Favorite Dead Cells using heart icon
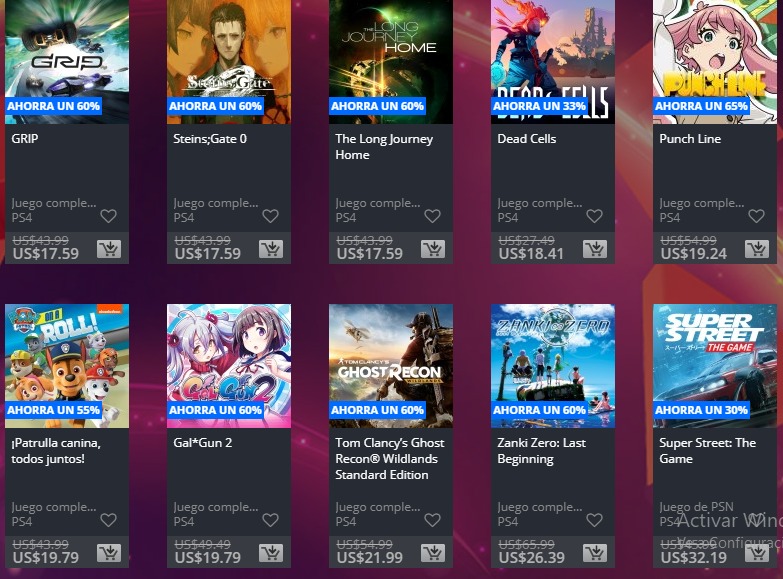The width and height of the screenshot is (783, 579). click(x=594, y=216)
